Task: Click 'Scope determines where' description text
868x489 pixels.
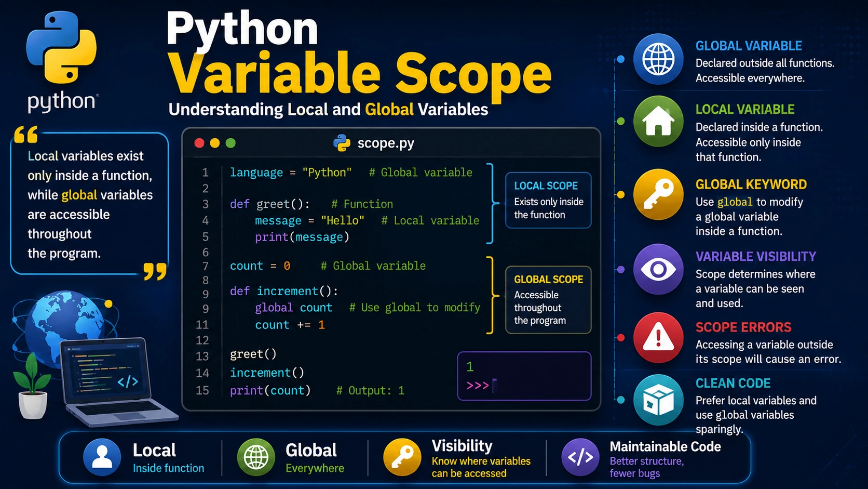Action: 755,274
